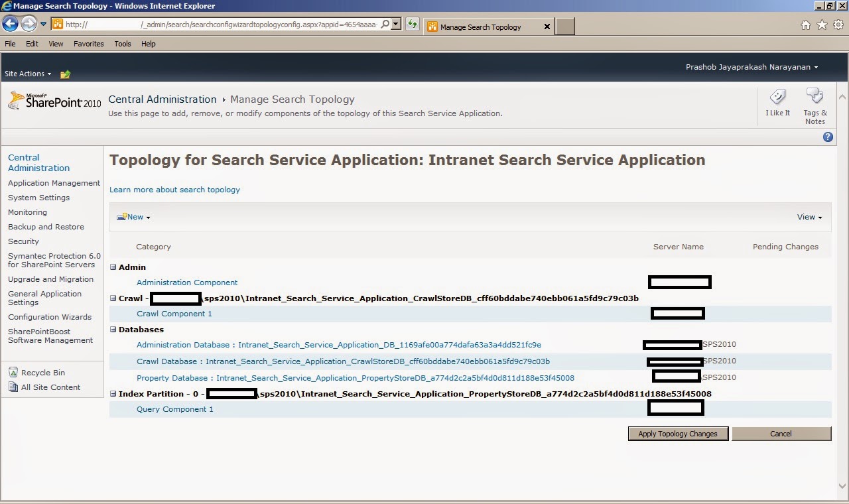The image size is (849, 504).
Task: Collapse the Databases group
Action: point(113,330)
